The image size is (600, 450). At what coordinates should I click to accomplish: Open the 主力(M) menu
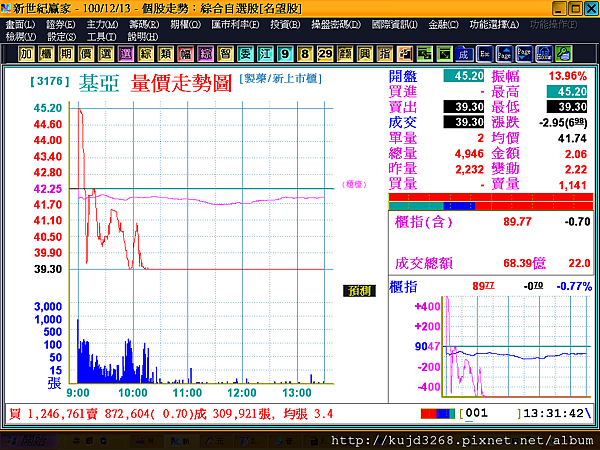pos(102,25)
